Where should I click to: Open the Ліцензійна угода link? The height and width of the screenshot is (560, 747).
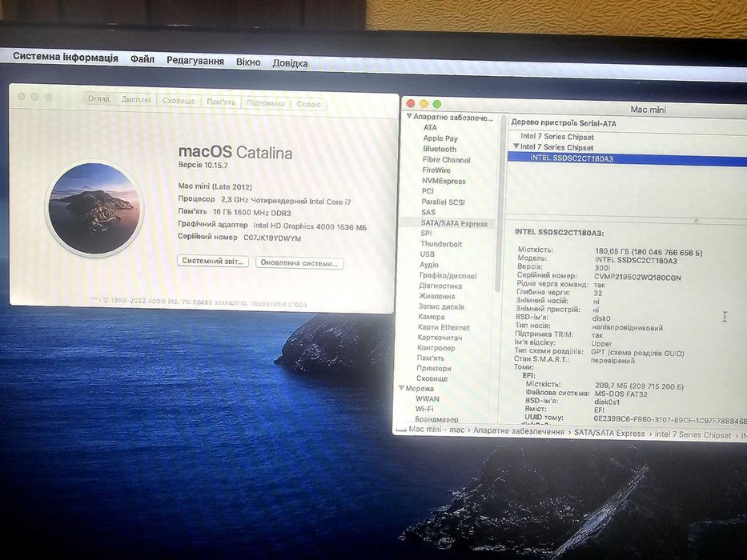coord(279,304)
